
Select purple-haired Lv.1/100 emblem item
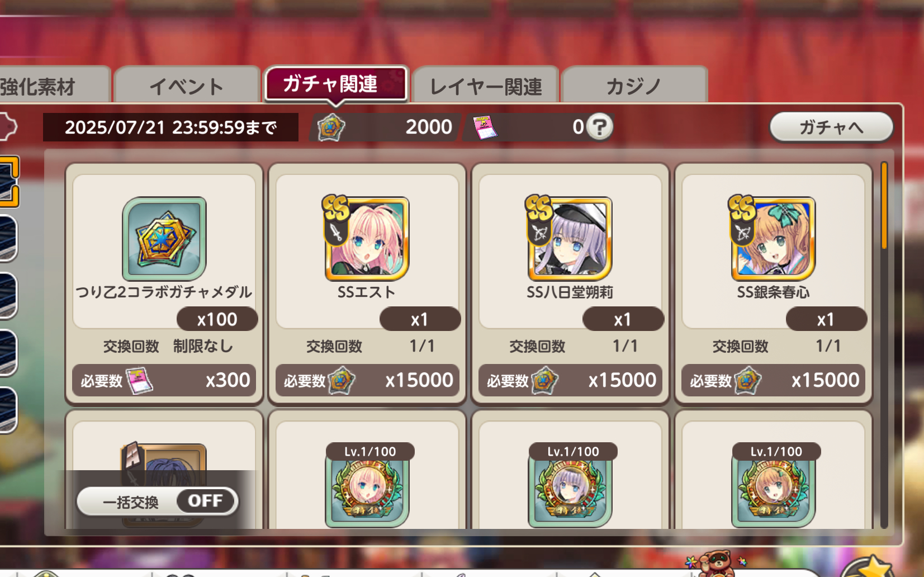570,485
